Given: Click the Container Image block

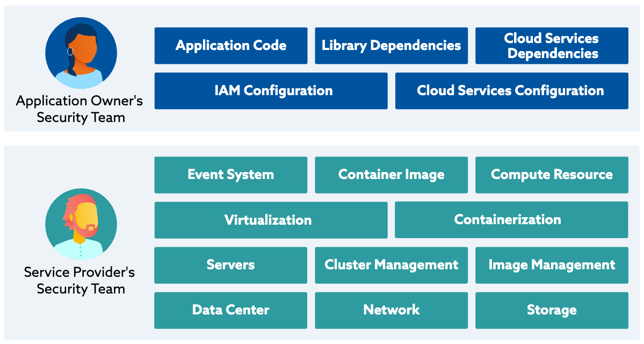Looking at the screenshot, I should [391, 175].
